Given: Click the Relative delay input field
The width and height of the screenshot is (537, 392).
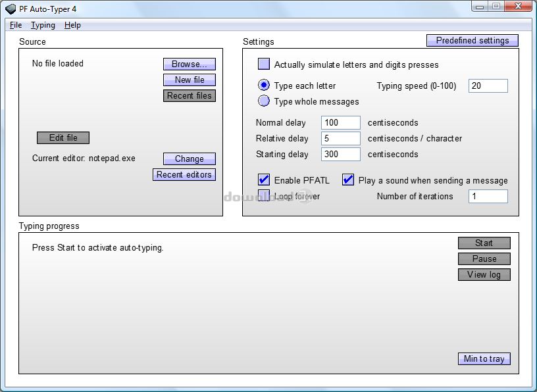Looking at the screenshot, I should tap(341, 138).
